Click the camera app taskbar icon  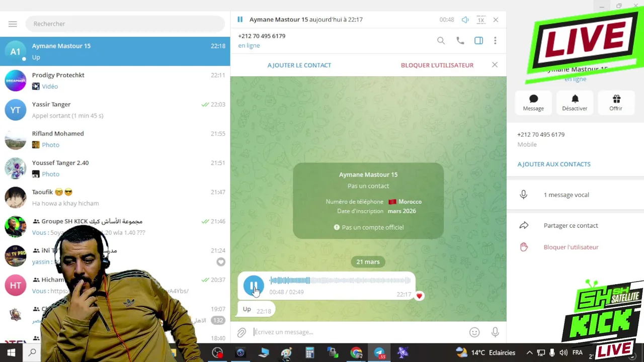[240, 353]
